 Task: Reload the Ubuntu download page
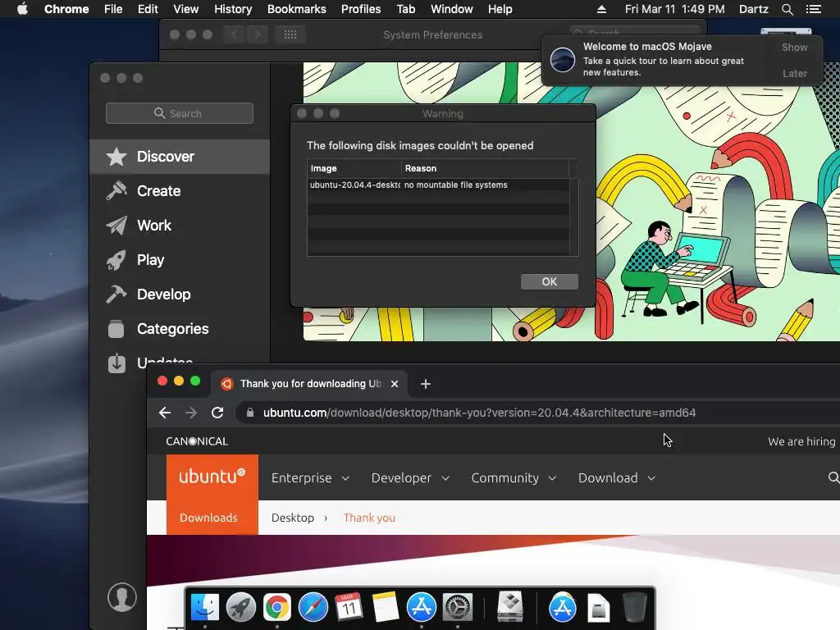[217, 413]
